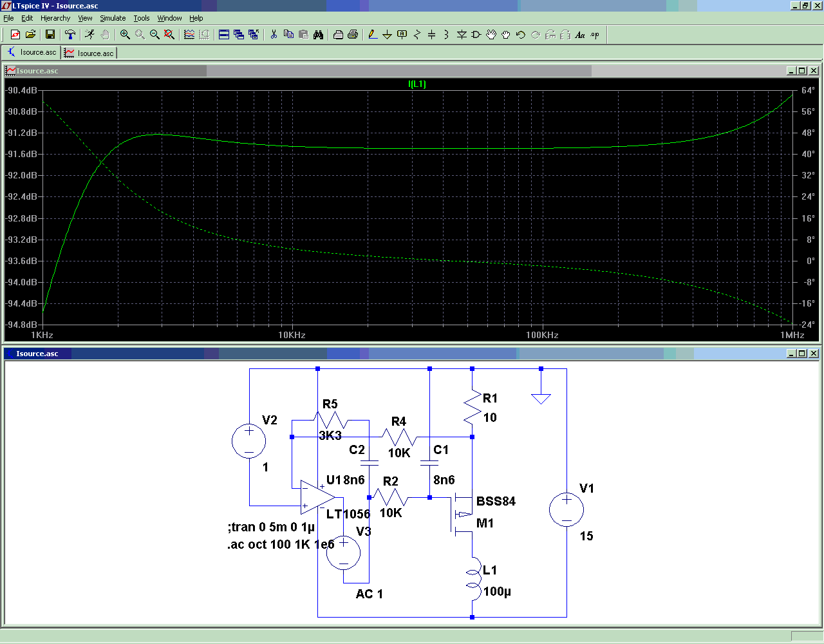
Task: Open the Component gate icon
Action: tap(476, 35)
